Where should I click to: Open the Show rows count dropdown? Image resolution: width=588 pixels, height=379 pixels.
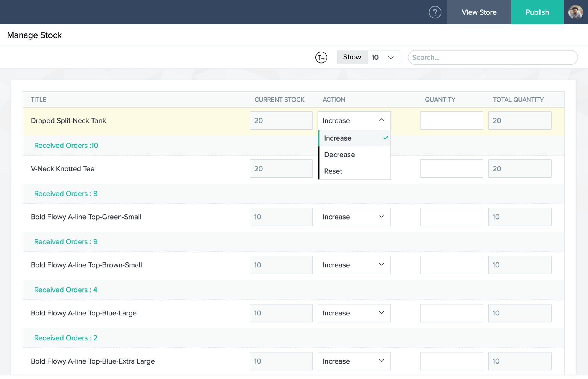pos(383,58)
